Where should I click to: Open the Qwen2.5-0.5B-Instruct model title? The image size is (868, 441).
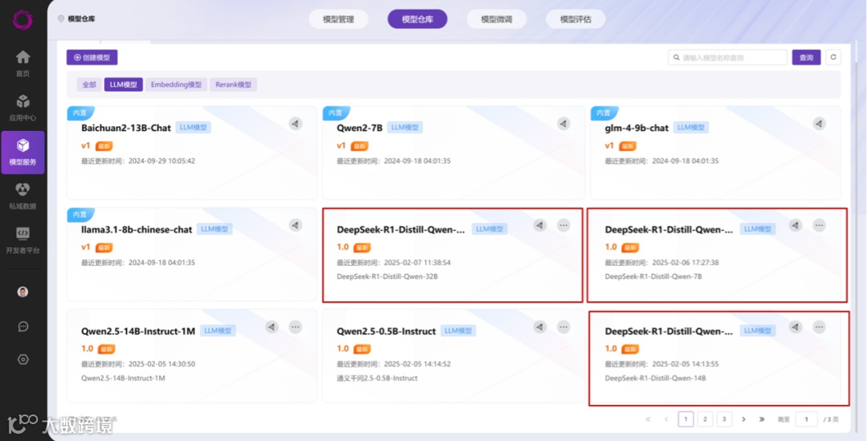pos(386,332)
